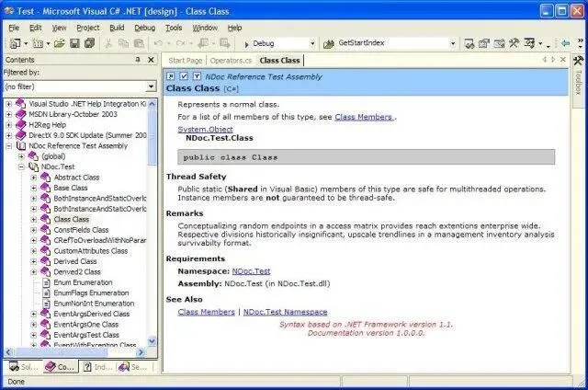Collapse the NDoc Reference Test Assembly node
The width and height of the screenshot is (588, 390).
coord(9,146)
